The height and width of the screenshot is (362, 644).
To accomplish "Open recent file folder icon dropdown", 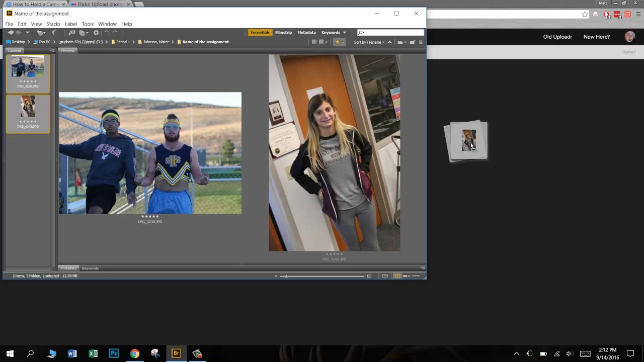I will click(401, 42).
